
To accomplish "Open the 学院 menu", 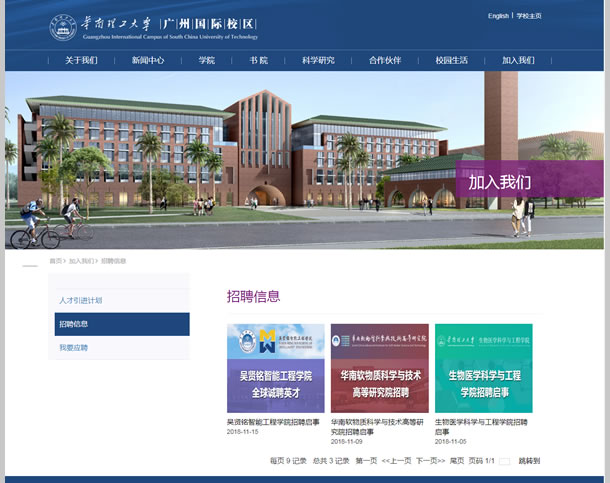I will (207, 60).
